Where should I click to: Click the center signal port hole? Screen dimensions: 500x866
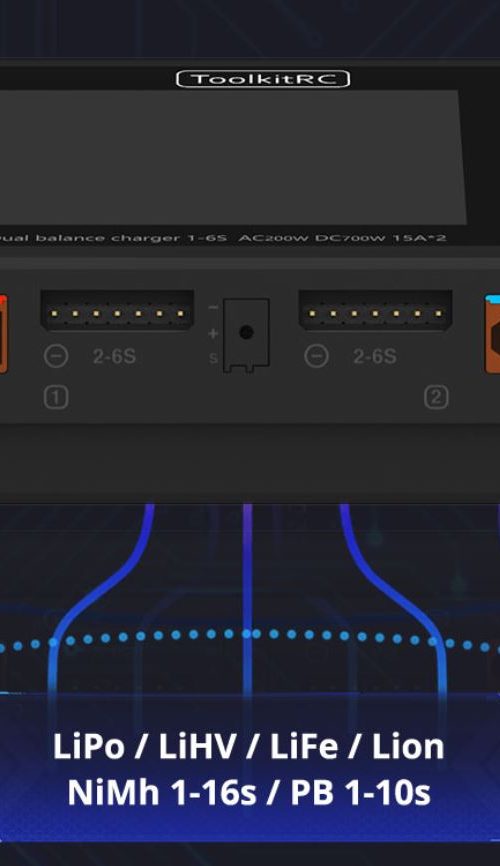(x=246, y=332)
